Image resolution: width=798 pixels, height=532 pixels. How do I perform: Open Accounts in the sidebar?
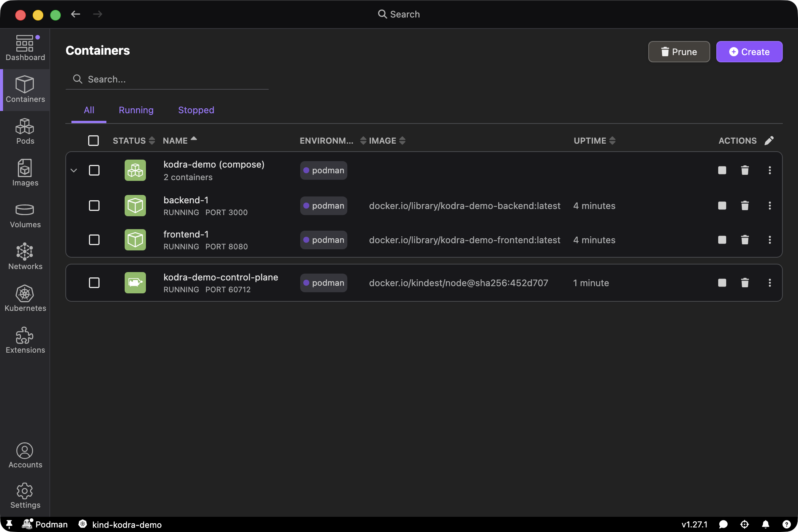[25, 455]
